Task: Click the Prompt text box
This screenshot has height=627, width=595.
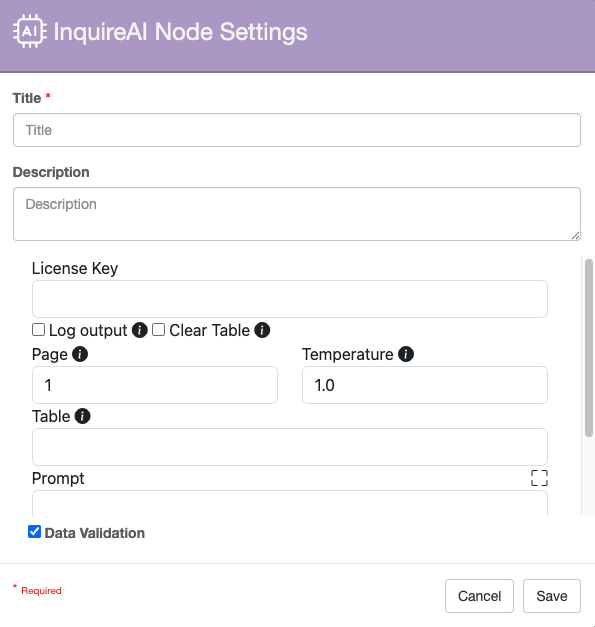Action: pyautogui.click(x=290, y=503)
